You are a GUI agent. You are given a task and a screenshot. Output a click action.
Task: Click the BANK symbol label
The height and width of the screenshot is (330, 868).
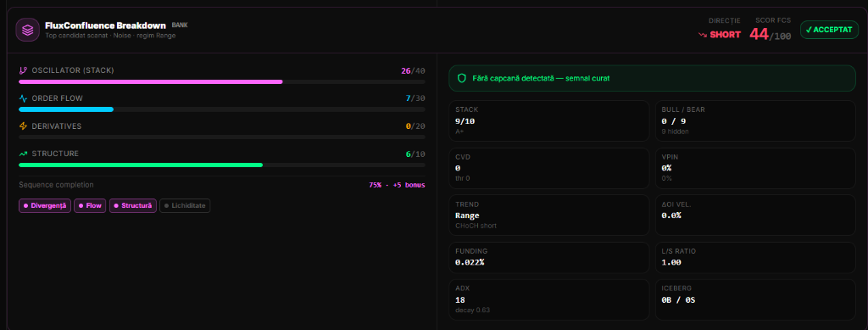180,25
